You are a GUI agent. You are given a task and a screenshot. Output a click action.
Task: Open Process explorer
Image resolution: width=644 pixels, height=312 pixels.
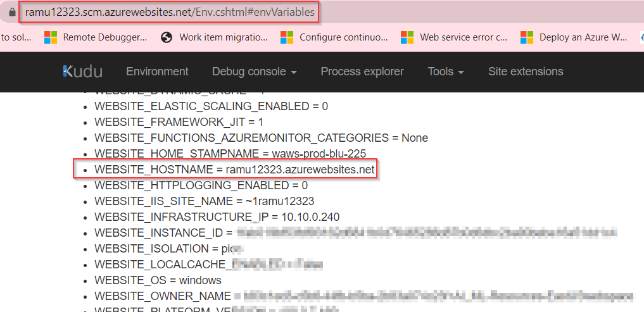point(362,72)
